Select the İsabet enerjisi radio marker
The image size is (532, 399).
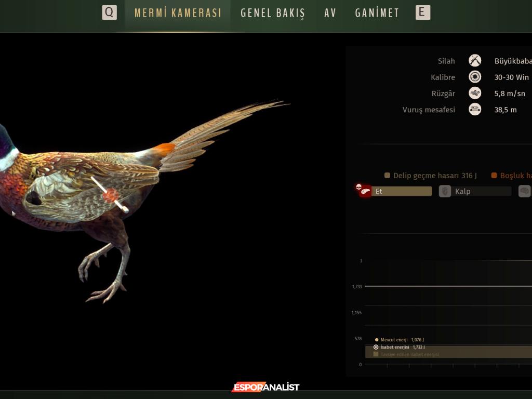tap(376, 347)
